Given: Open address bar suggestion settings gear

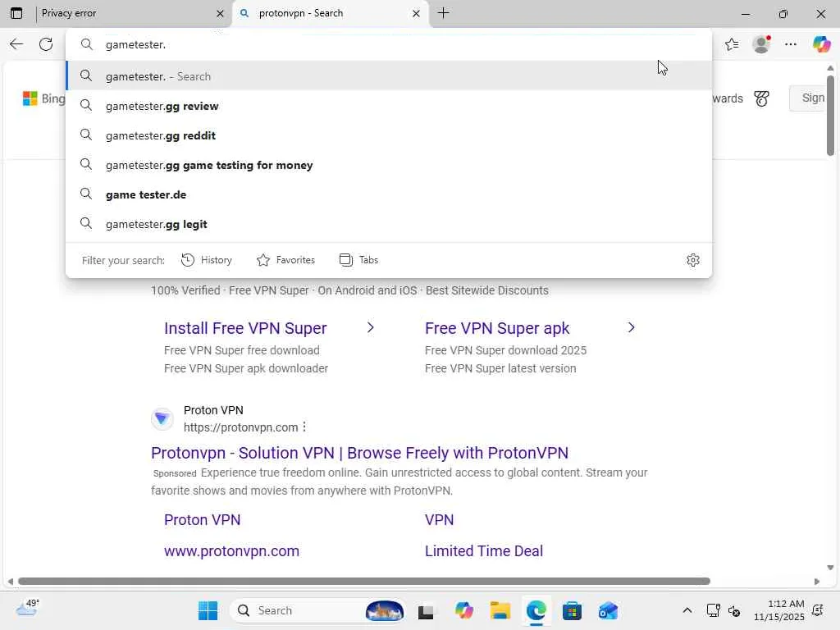Looking at the screenshot, I should point(692,260).
